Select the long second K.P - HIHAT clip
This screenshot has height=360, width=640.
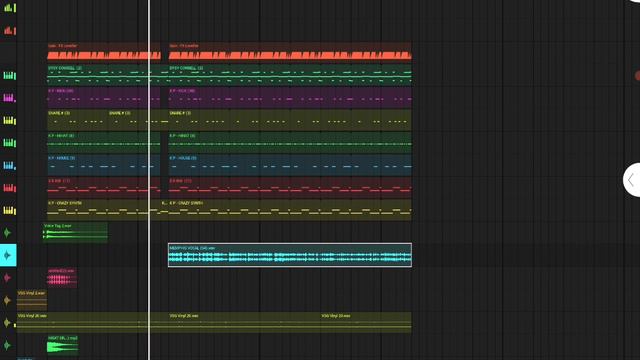coord(290,142)
